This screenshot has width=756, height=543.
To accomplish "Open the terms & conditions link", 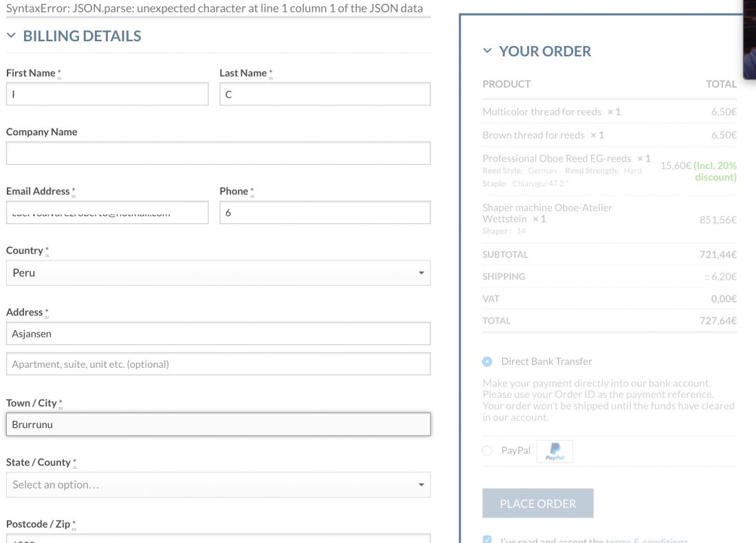I will (x=647, y=540).
